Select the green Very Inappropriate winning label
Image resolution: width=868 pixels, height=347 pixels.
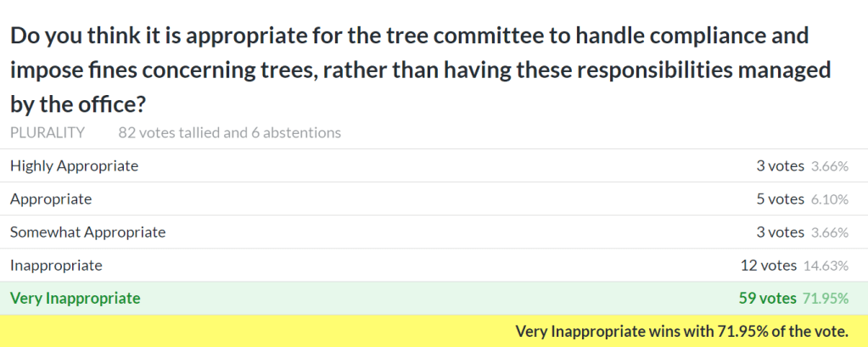point(76,298)
